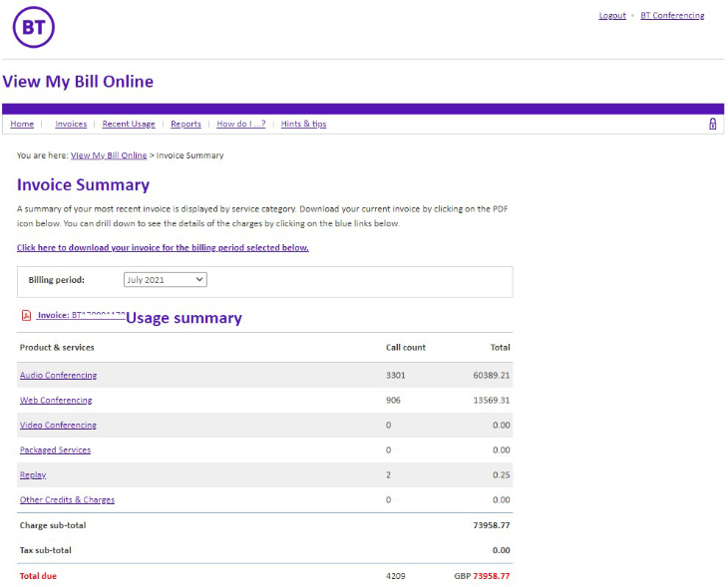Image resolution: width=728 pixels, height=587 pixels.
Task: Click the Invoice Summary heading
Action: (83, 184)
